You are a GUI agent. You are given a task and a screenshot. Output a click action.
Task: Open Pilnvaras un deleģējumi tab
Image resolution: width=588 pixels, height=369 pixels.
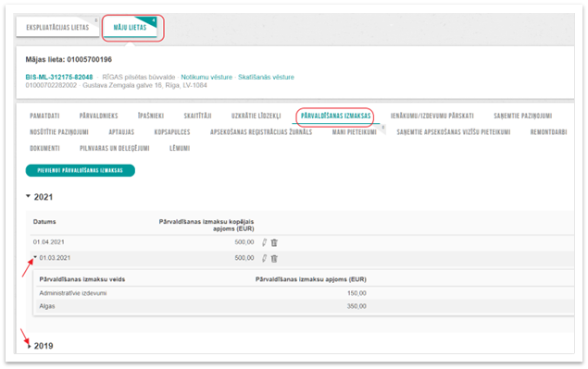pos(115,148)
